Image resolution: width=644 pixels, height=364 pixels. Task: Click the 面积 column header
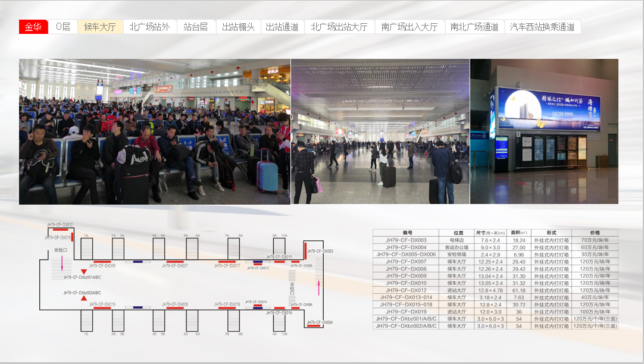[x=519, y=233]
